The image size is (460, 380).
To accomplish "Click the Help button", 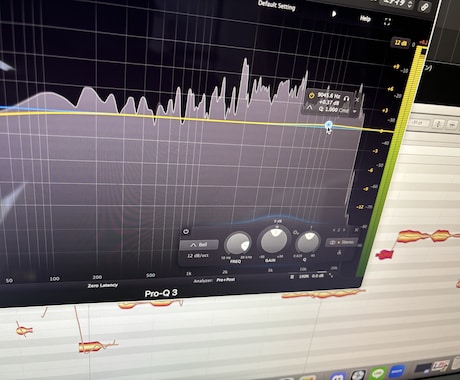I will point(365,19).
